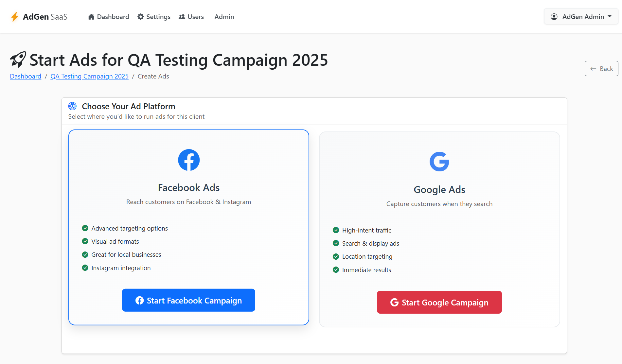
Task: Click the large Facebook logo icon
Action: [189, 160]
